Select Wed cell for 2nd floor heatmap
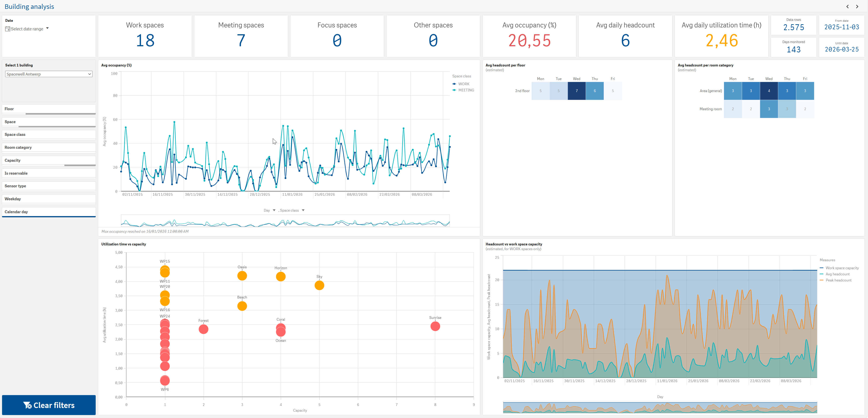This screenshot has width=868, height=418. pyautogui.click(x=577, y=91)
